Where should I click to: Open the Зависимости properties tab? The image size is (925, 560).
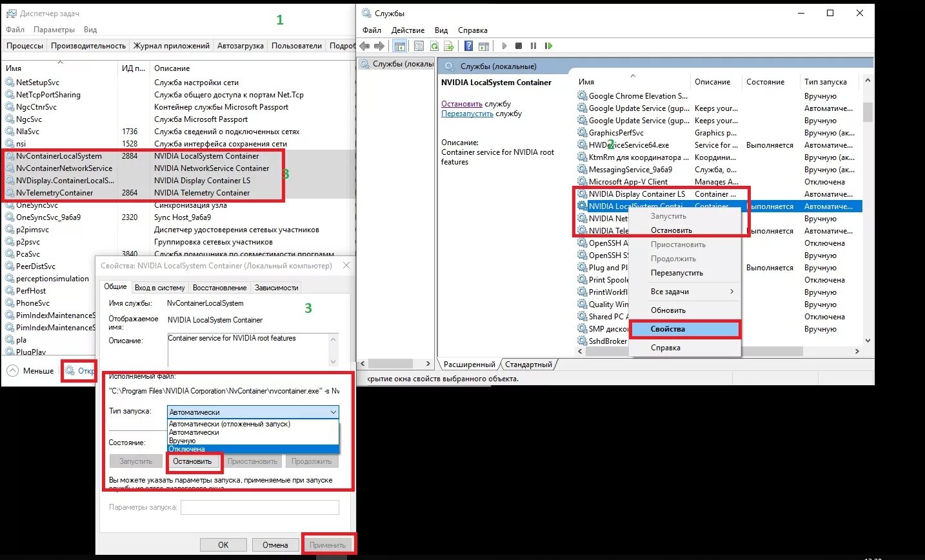click(277, 288)
